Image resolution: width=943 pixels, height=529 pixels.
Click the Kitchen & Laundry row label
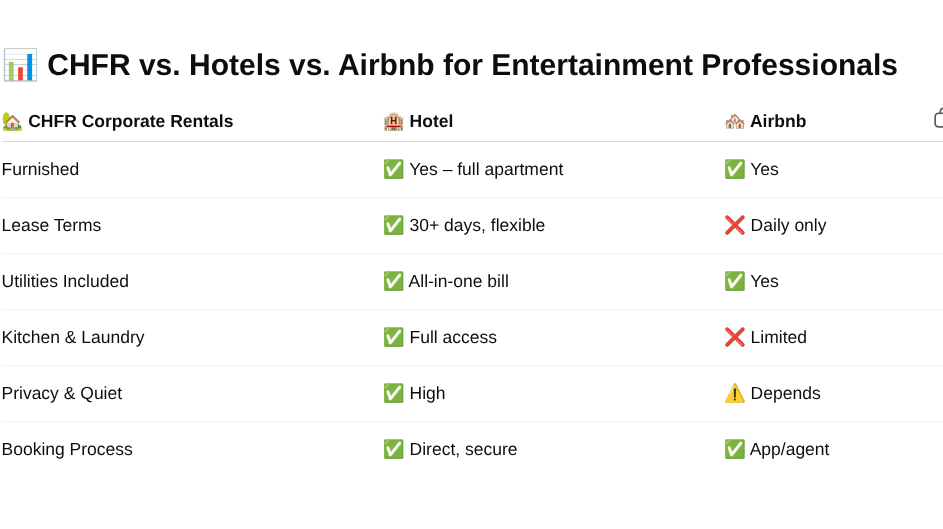coord(73,337)
